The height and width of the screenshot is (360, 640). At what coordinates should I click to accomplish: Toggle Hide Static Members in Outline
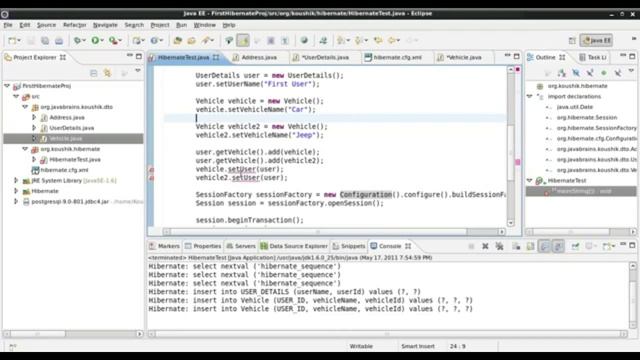tap(590, 73)
